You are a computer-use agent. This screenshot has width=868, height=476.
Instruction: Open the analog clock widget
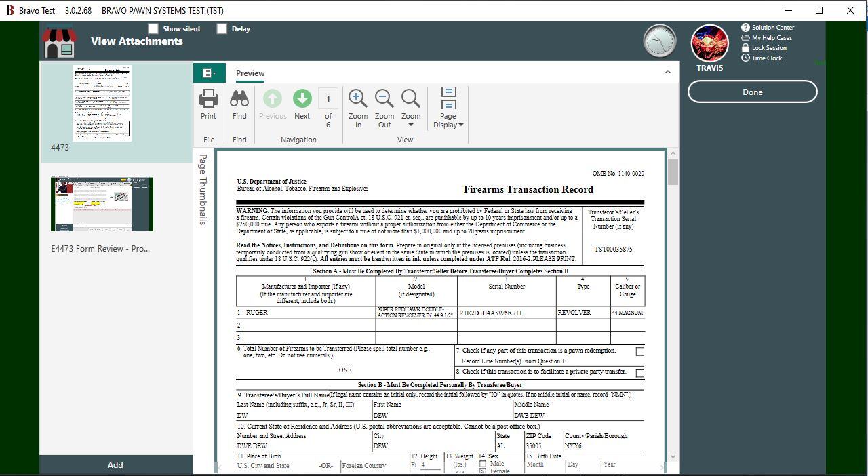[x=660, y=41]
